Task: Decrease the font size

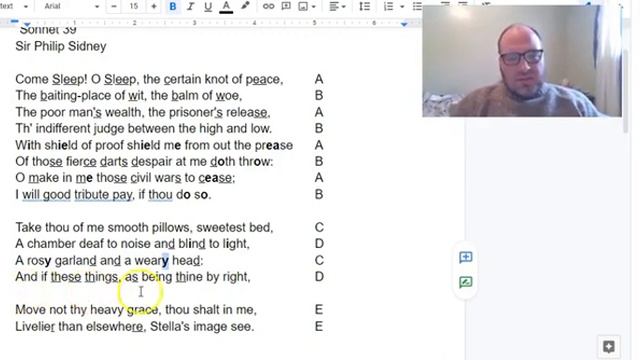Action: click(114, 7)
